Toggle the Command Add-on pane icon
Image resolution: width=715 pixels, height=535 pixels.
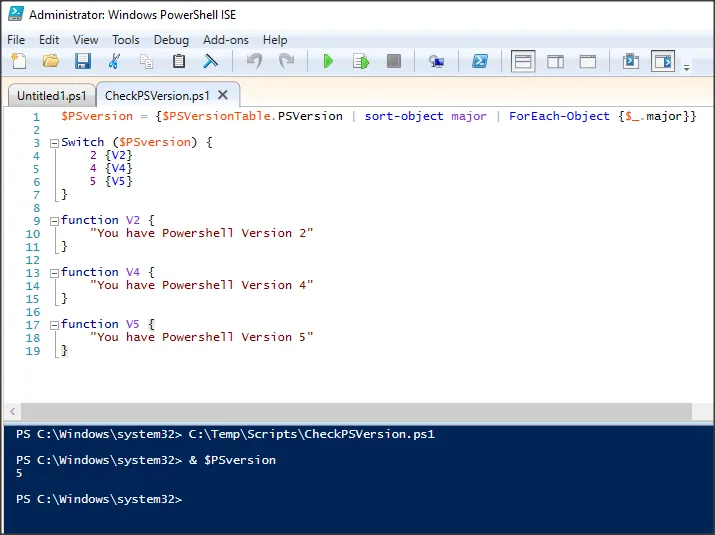coord(663,61)
